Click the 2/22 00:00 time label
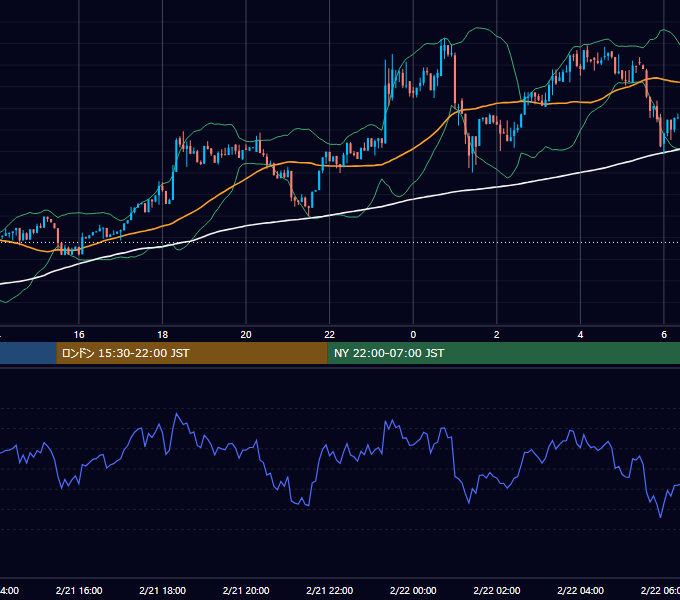This screenshot has width=680, height=600. click(x=413, y=590)
